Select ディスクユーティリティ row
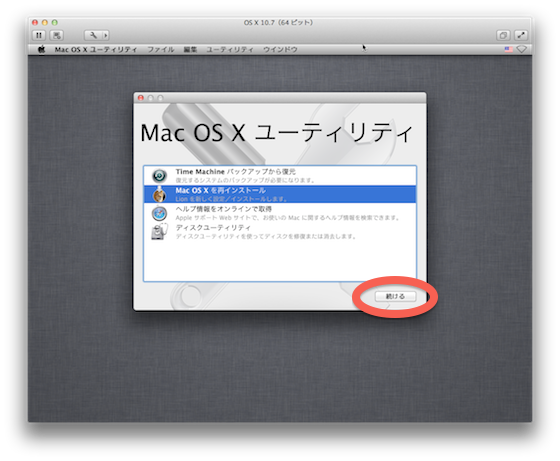Viewport: 560px width, 461px height. tap(280, 231)
